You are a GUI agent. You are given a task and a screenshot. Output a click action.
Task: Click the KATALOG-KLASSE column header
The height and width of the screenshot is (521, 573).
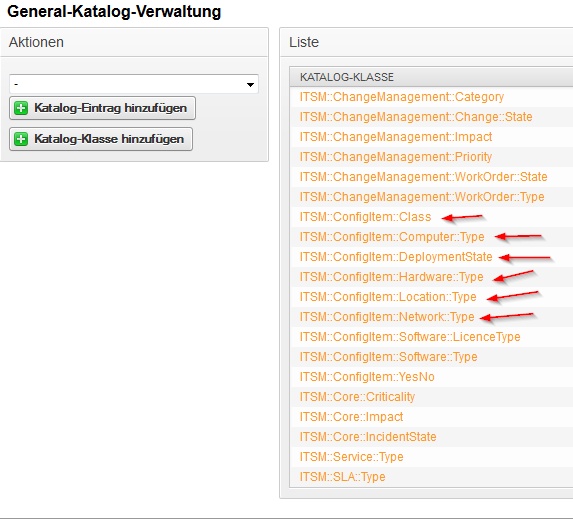[347, 77]
